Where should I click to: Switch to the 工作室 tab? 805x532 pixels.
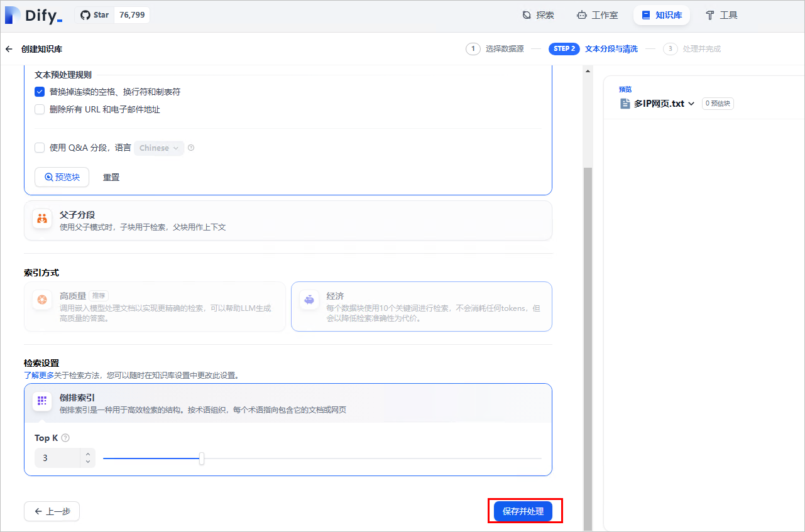[597, 15]
